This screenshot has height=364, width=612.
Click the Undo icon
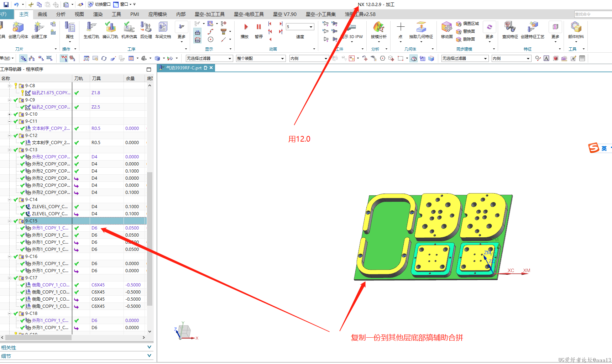(16, 5)
